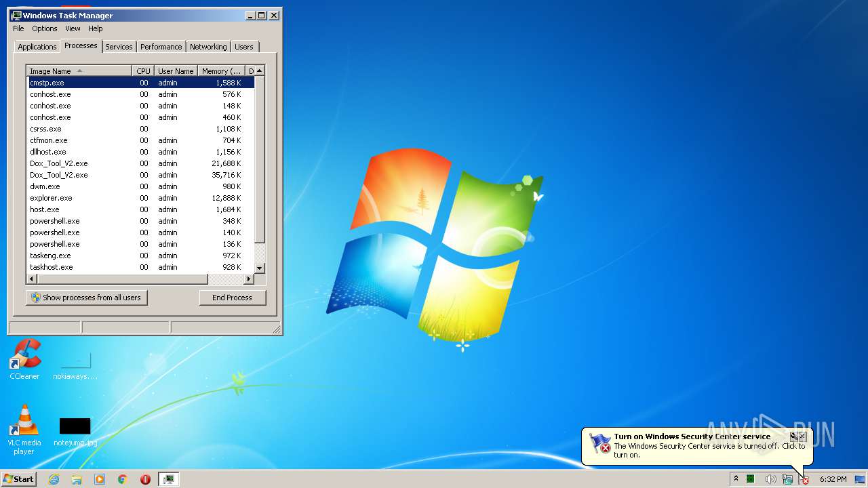This screenshot has height=488, width=868.
Task: Open the Options menu in Task Manager
Action: tap(45, 28)
